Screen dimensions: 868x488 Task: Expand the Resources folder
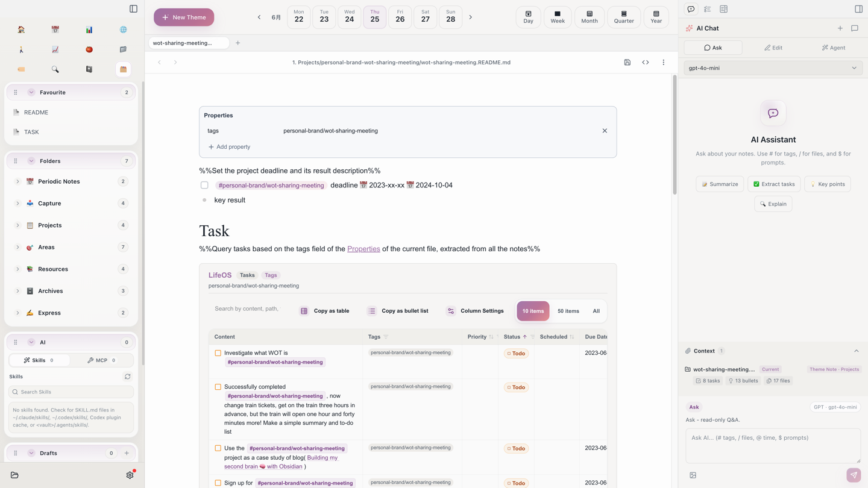[x=17, y=269]
